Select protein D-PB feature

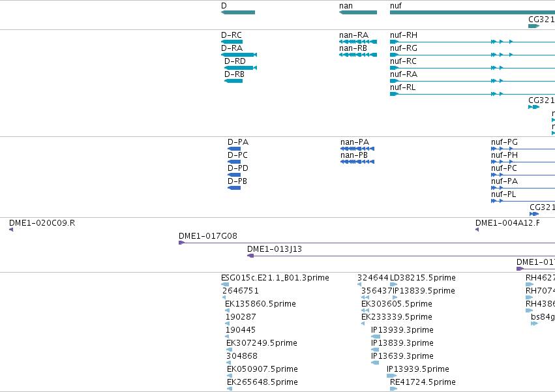coord(234,188)
